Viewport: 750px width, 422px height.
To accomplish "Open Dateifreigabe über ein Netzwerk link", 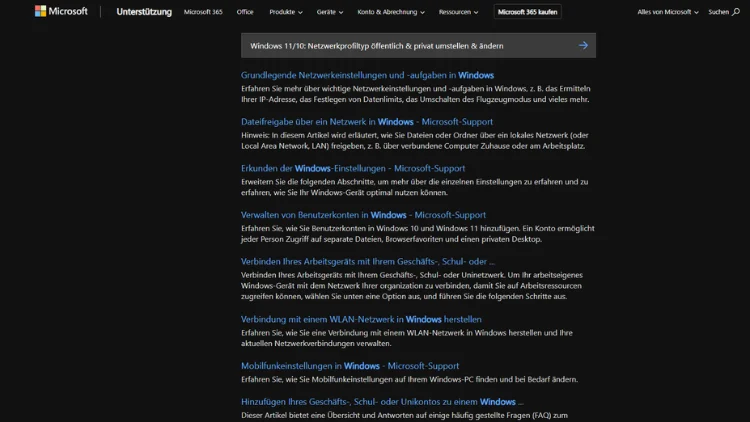I will coord(367,122).
